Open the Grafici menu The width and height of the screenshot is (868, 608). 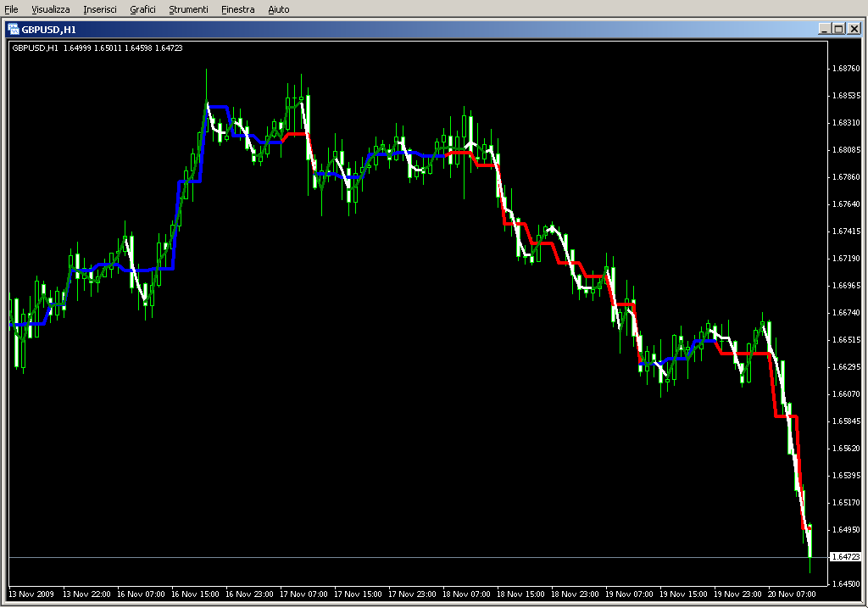pos(142,9)
